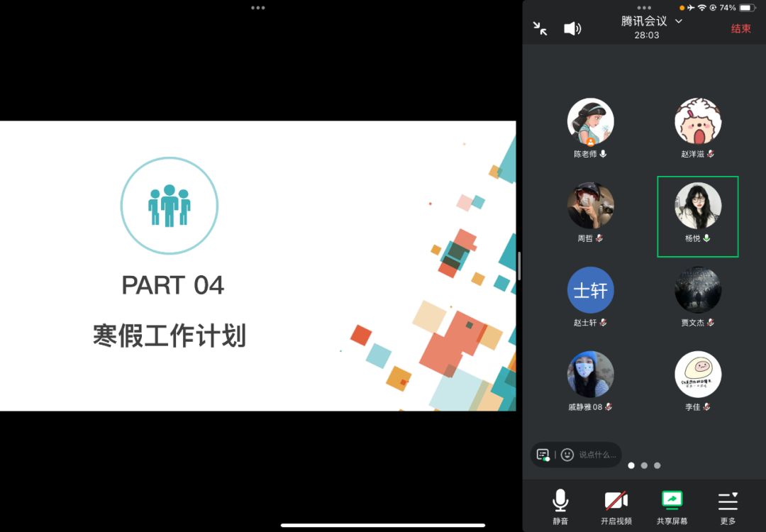Open the emoji reaction picker
766x532 pixels.
(567, 455)
